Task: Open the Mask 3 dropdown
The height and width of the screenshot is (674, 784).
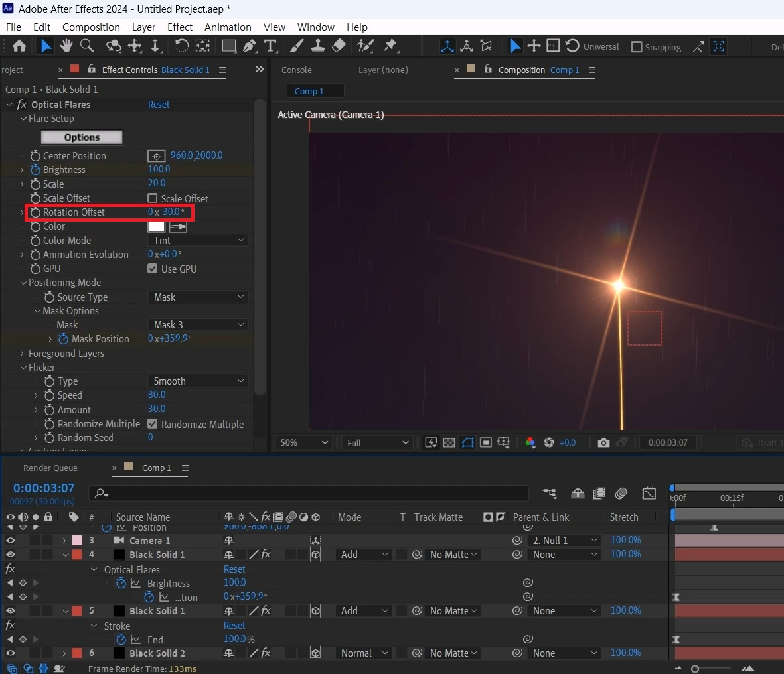Action: pos(198,325)
